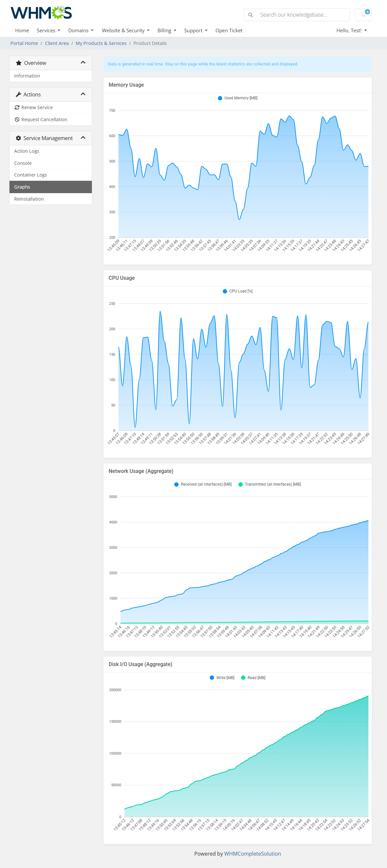Collapse the Service Management panel chevron
Viewport: 387px width, 868px height.
83,138
